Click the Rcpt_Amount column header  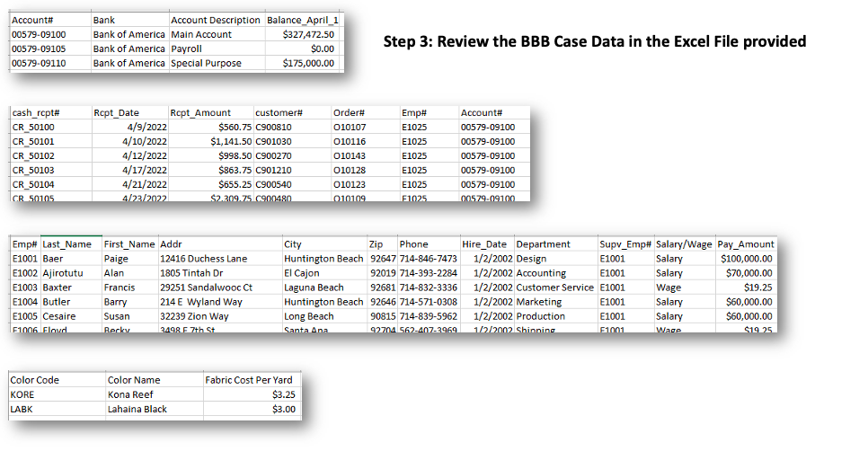(x=200, y=112)
